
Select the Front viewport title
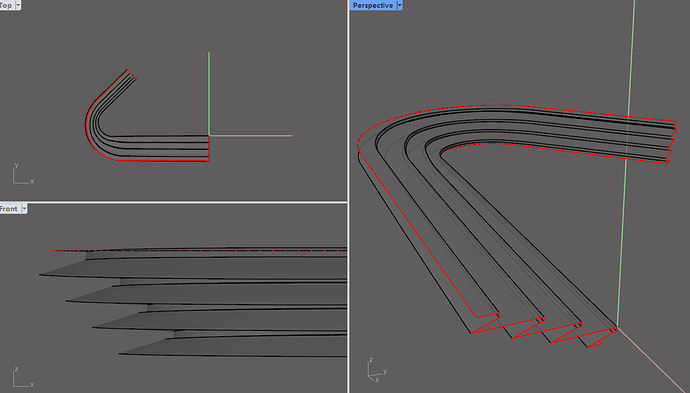tap(9, 209)
